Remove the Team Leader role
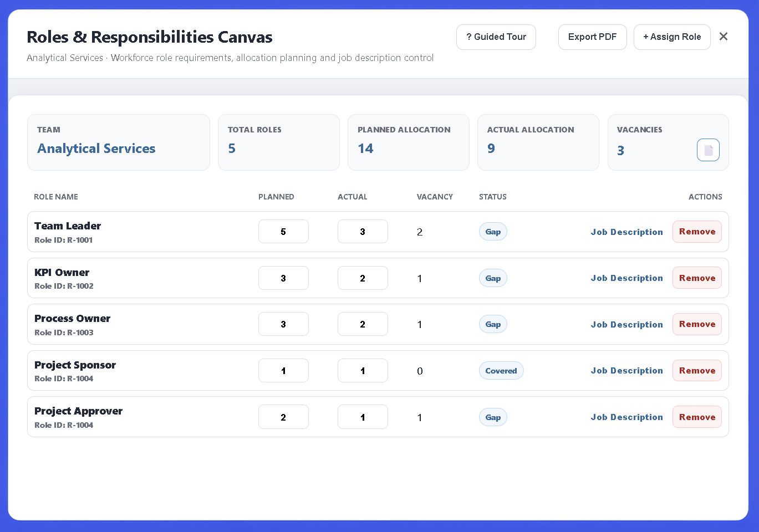Image resolution: width=759 pixels, height=532 pixels. [697, 232]
